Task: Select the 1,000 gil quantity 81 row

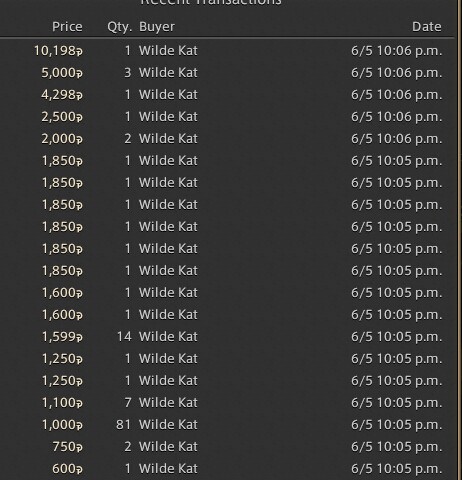Action: click(x=227, y=425)
